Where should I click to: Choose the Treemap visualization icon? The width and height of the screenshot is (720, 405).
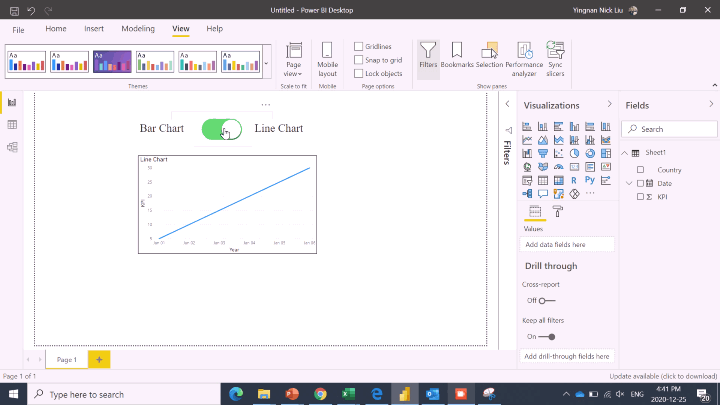tap(606, 153)
